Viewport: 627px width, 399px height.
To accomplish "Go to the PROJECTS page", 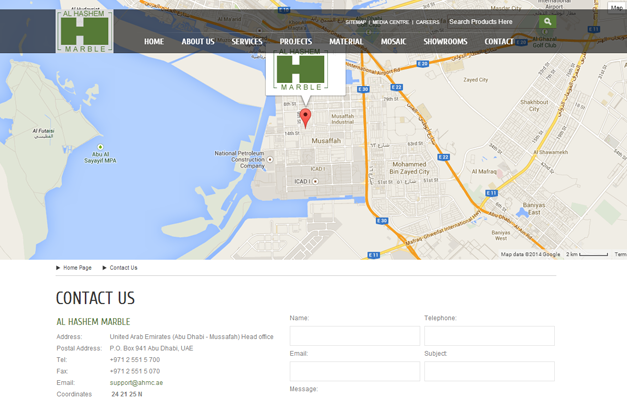I will (296, 42).
